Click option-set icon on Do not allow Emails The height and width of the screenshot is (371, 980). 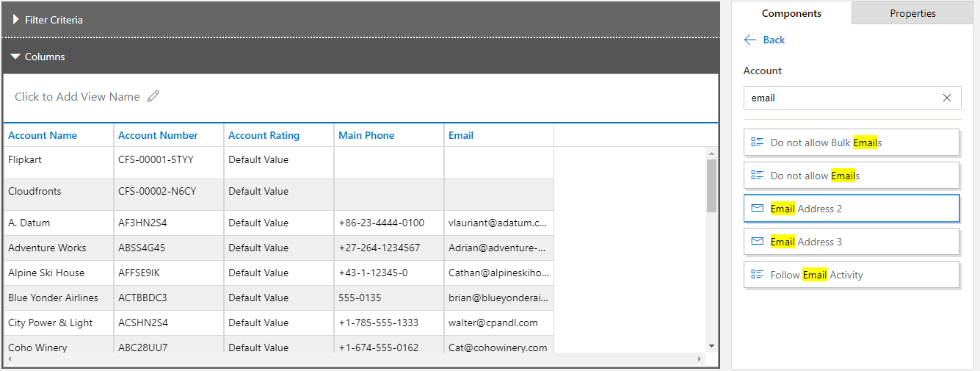click(758, 176)
